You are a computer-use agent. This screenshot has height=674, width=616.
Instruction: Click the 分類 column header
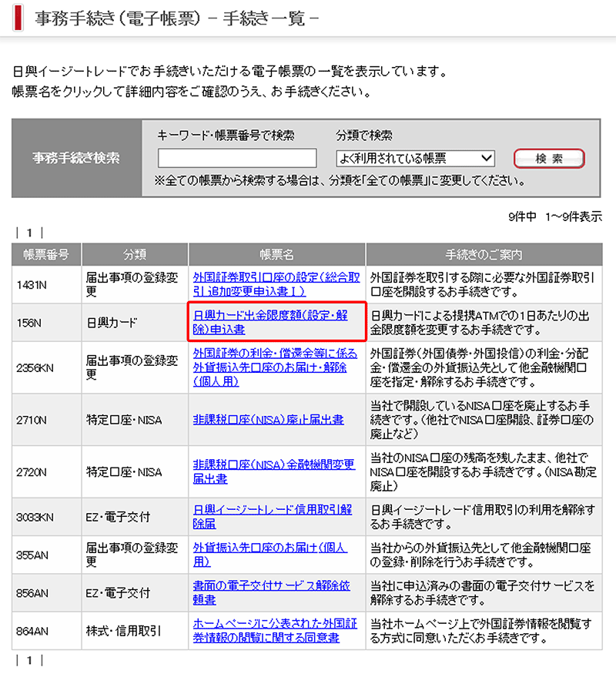(x=135, y=254)
